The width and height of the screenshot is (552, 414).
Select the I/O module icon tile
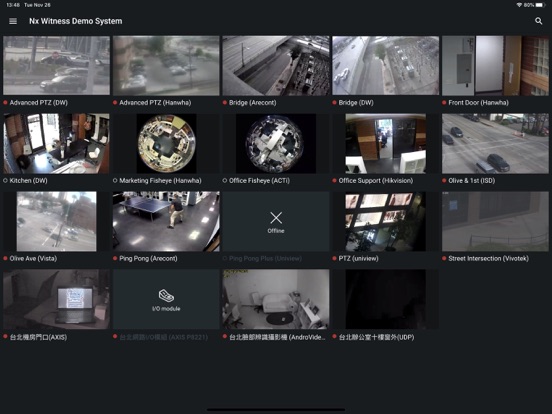[x=166, y=299]
